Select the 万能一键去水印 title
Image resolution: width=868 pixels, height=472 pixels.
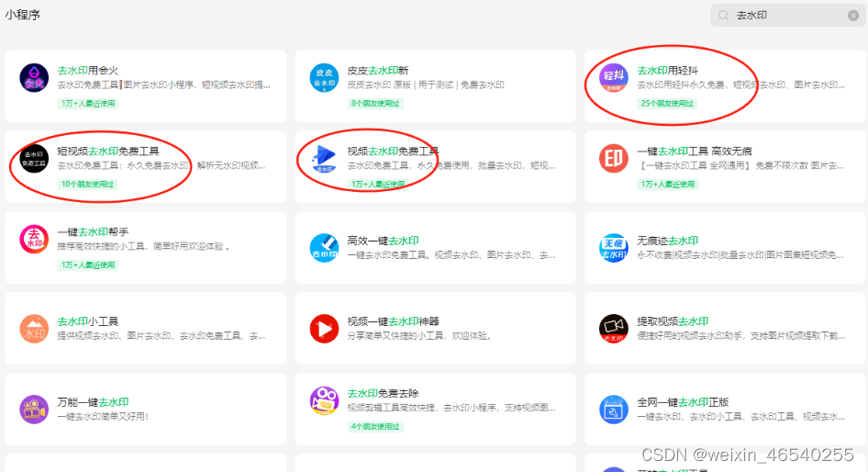[x=93, y=403]
